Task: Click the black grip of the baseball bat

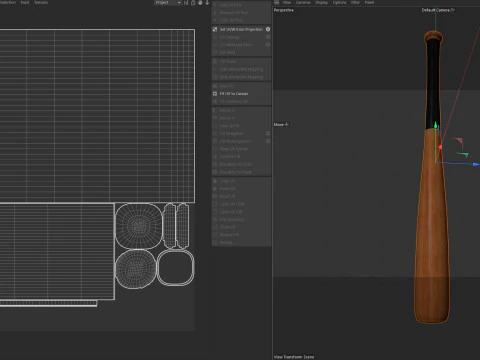Action: coord(433,83)
